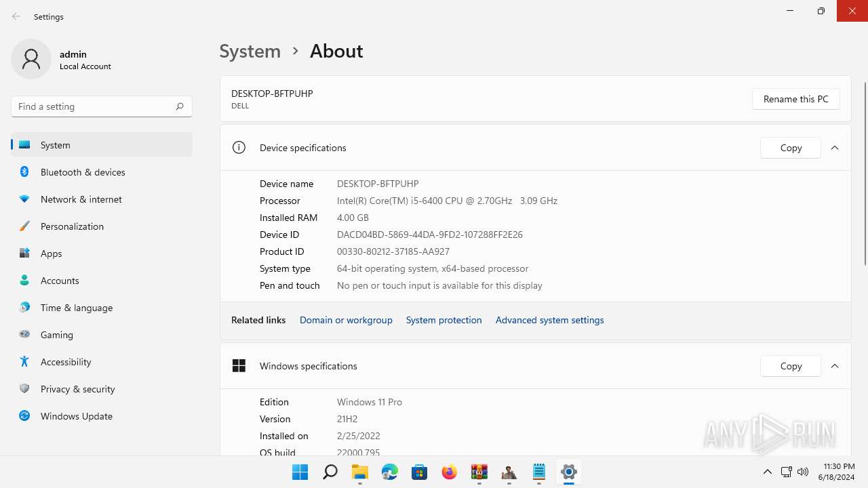Open the System settings category
The height and width of the screenshot is (488, 868).
[102, 145]
